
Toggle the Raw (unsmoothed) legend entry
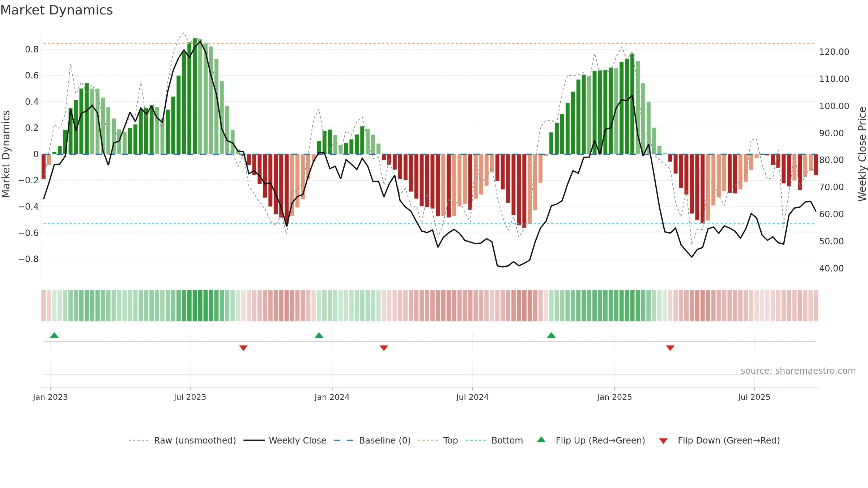coord(182,440)
